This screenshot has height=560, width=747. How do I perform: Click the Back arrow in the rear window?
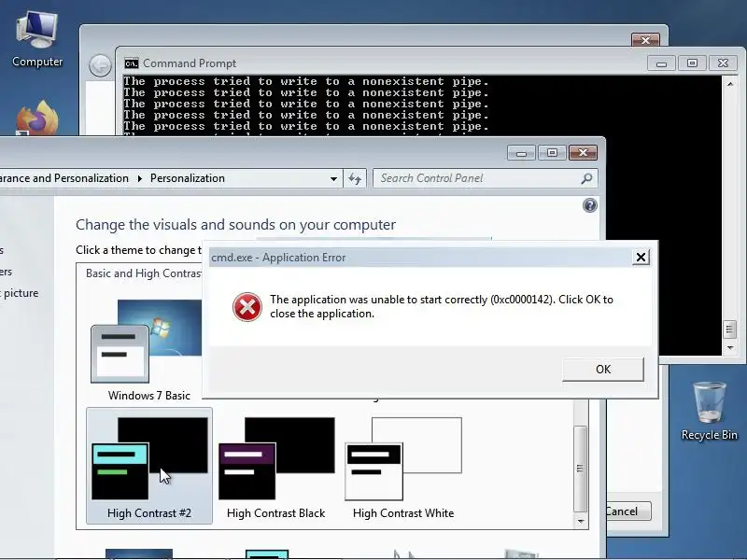[100, 65]
